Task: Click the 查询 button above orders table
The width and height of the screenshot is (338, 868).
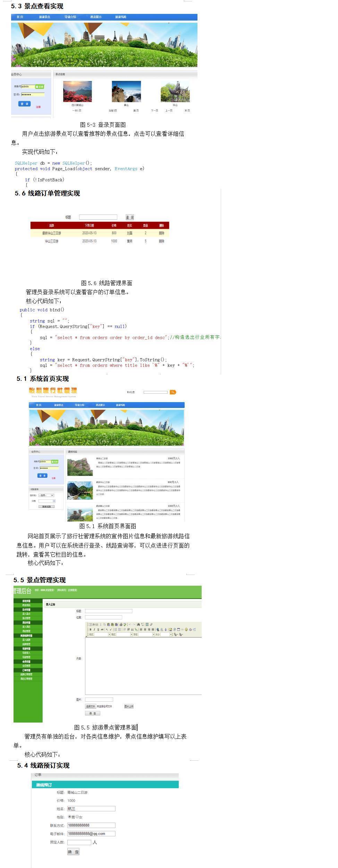Action: 130,217
